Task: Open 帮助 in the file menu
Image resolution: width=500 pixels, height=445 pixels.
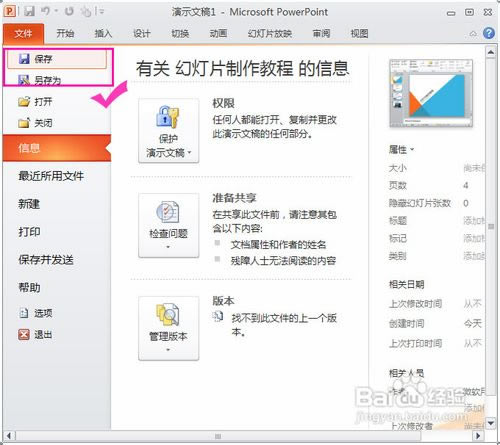Action: tap(29, 287)
